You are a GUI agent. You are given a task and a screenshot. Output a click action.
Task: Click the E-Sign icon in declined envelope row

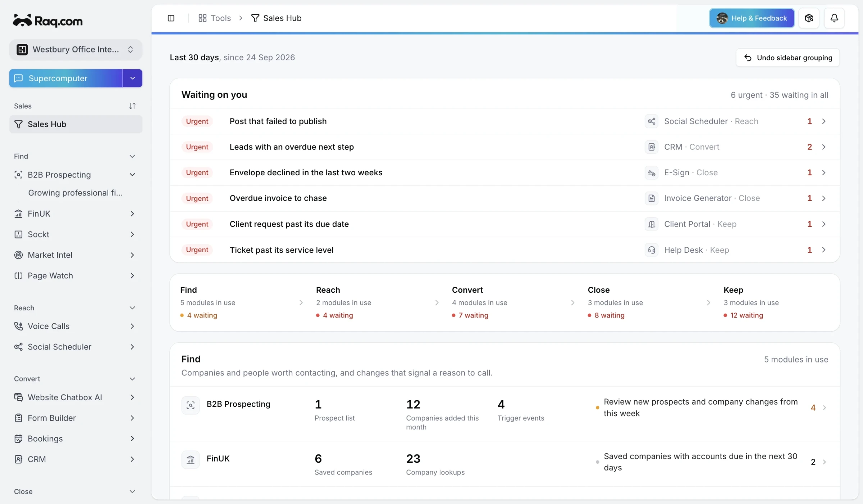[652, 173]
